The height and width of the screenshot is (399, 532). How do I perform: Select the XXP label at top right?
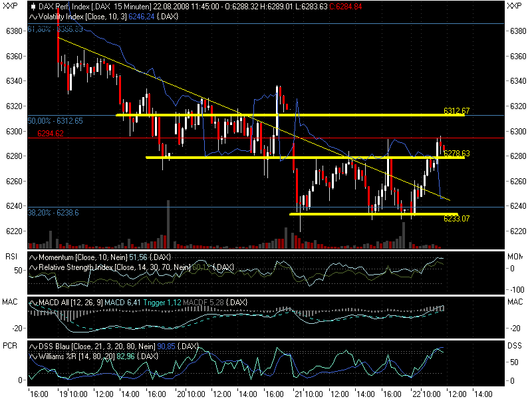point(514,6)
